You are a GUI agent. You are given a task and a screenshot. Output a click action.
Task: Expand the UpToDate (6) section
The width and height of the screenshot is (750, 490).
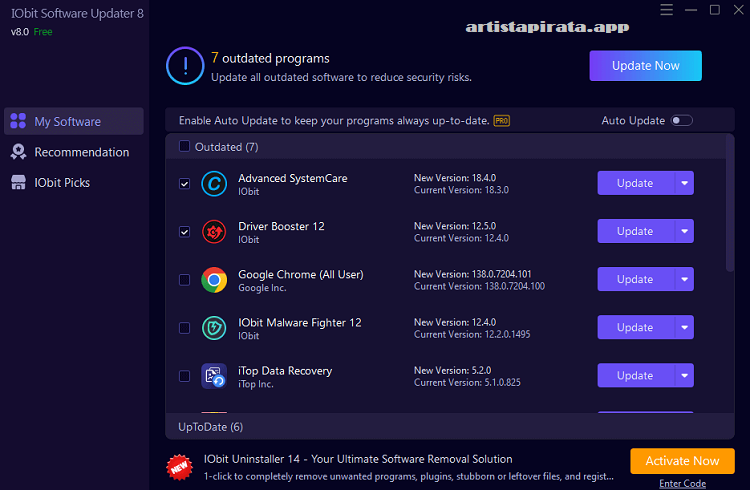tap(450, 427)
